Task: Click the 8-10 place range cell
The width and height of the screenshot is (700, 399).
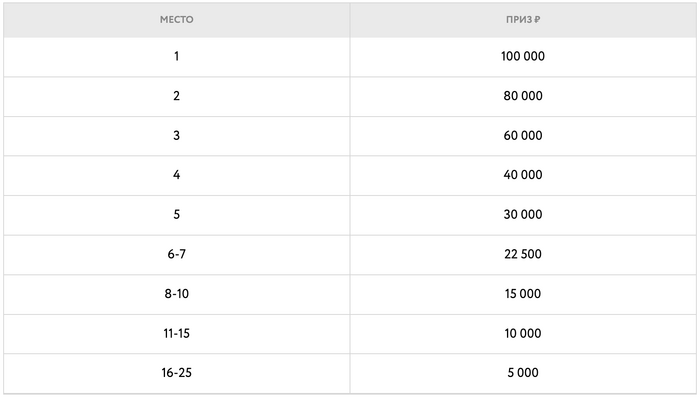Action: 176,295
